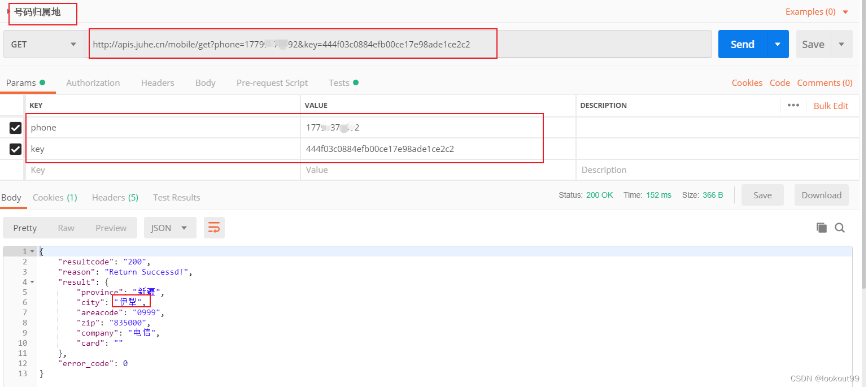Uncheck the phone parameter checkbox
868x387 pixels.
coord(15,128)
